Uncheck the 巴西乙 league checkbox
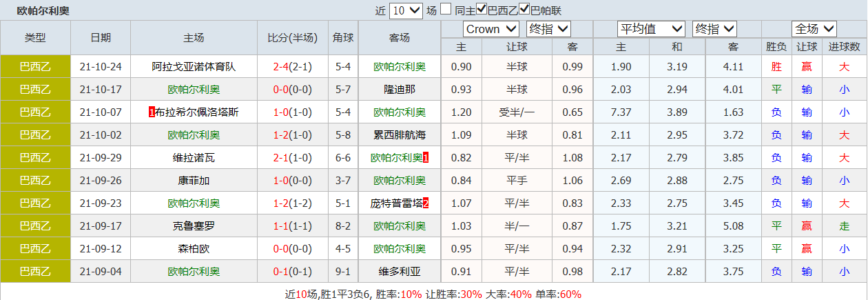868x300 pixels. point(482,10)
